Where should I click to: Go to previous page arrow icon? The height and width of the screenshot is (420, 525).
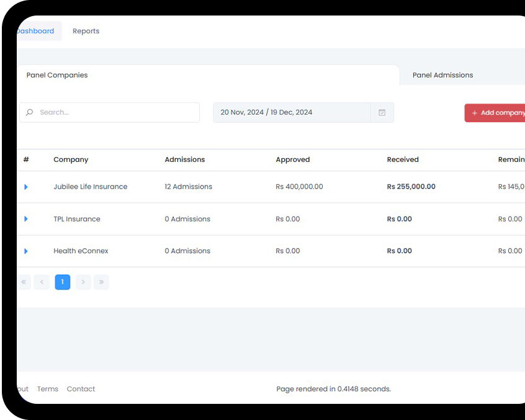pyautogui.click(x=42, y=282)
